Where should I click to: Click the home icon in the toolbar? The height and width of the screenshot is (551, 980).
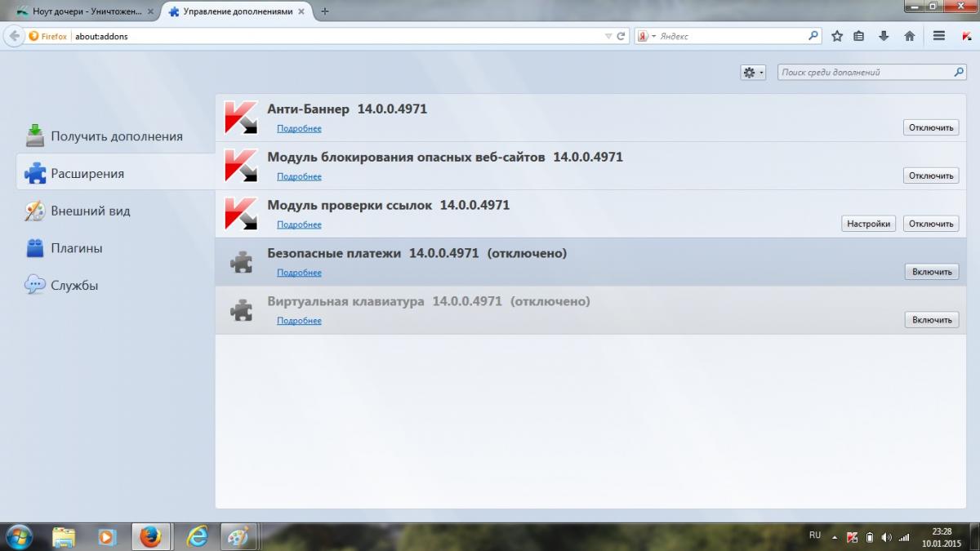[909, 36]
